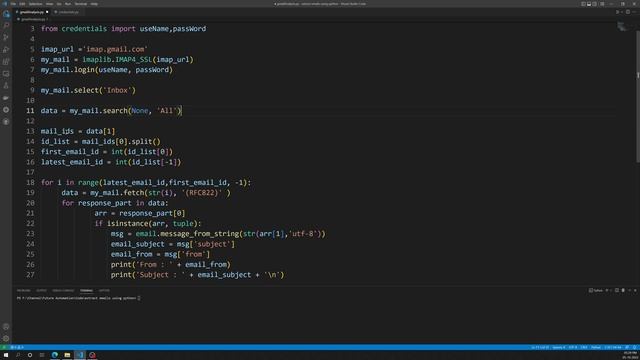Split the terminal in the panel
The image size is (640, 360).
[x=617, y=290]
